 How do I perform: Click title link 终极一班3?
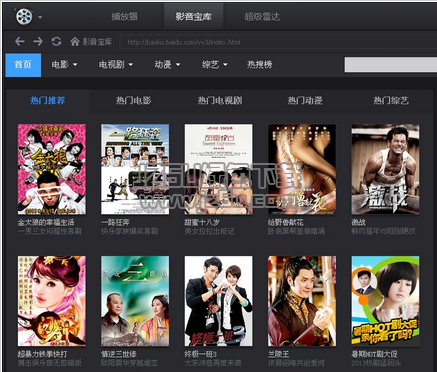(x=201, y=354)
